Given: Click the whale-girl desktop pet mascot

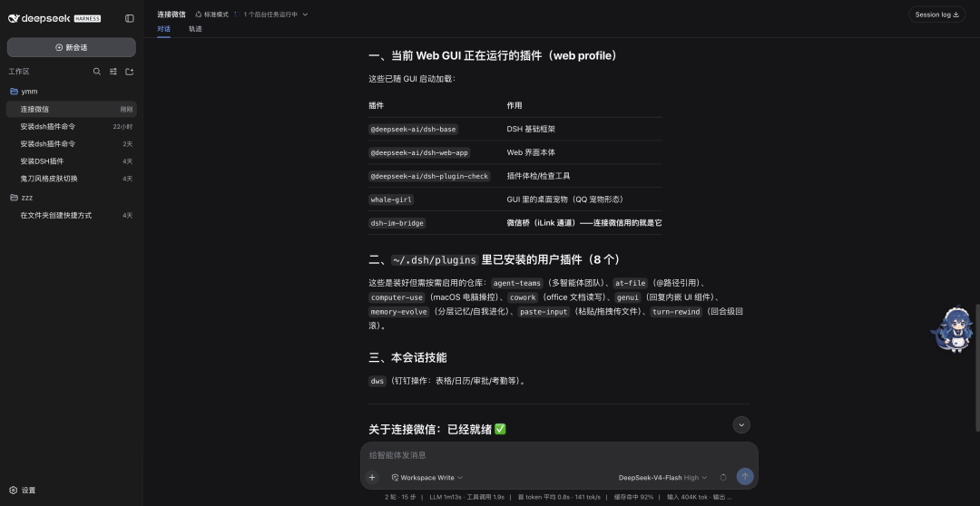Looking at the screenshot, I should [x=954, y=329].
